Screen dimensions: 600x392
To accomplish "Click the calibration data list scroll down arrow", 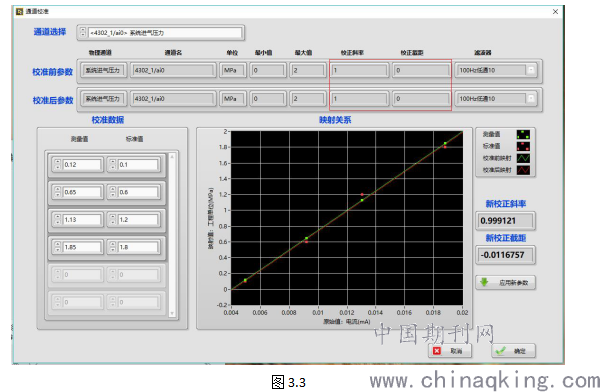I will (172, 314).
